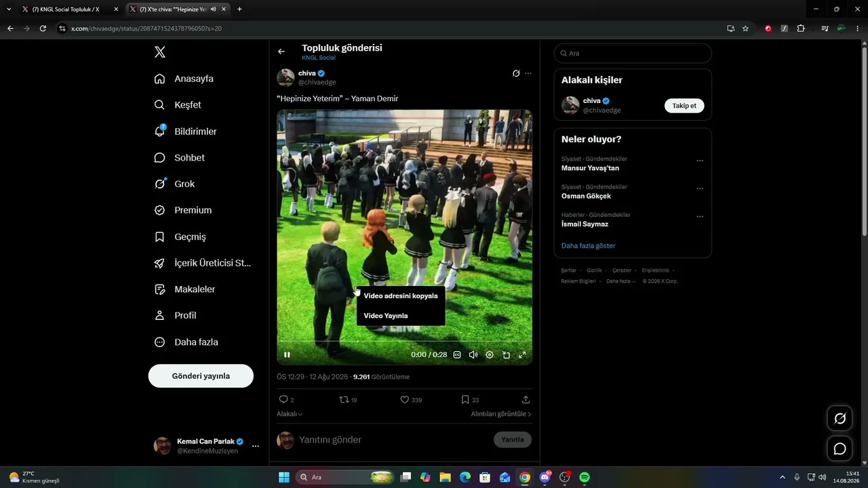Select Video adresini kopyala

click(x=401, y=296)
